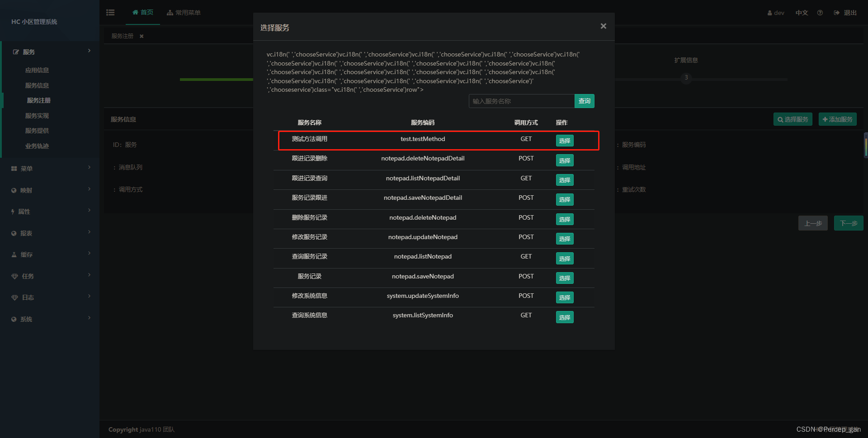Click the 属性 lightning icon
This screenshot has width=868, height=438.
(x=13, y=212)
